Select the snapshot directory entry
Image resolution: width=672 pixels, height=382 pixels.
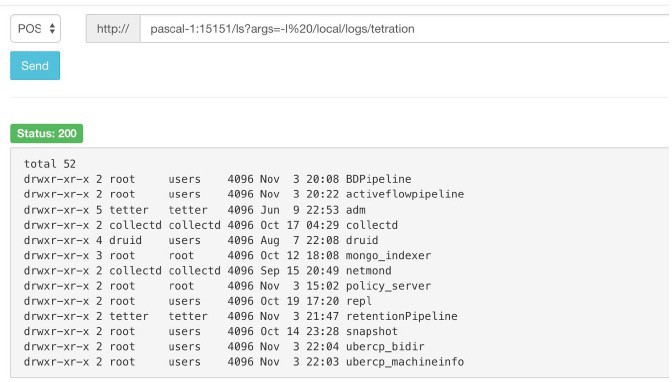click(x=372, y=331)
